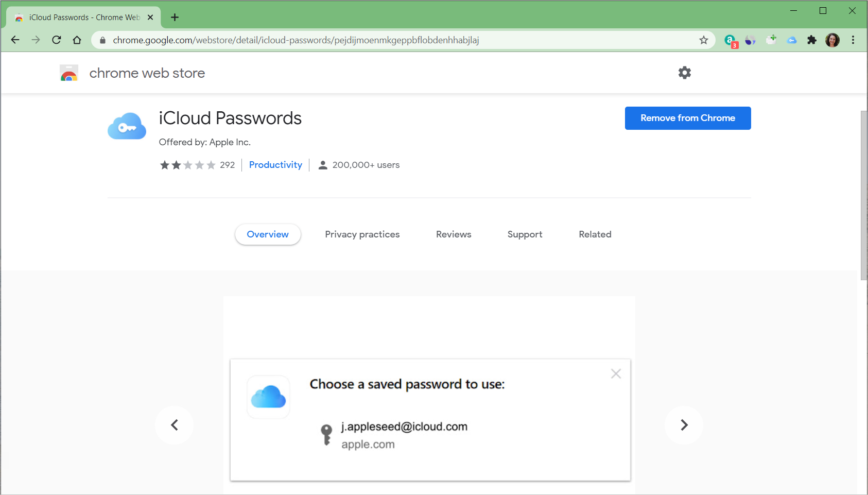The width and height of the screenshot is (868, 495).
Task: Open the extension icon with green plus
Action: [771, 40]
